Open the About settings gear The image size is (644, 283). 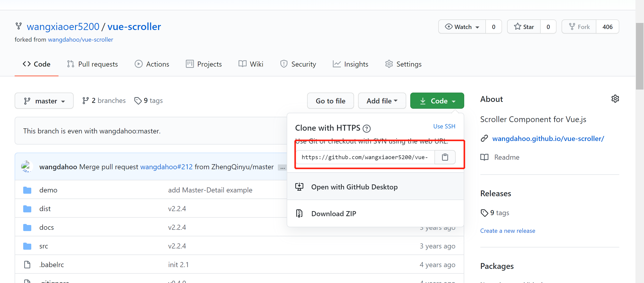(x=615, y=99)
